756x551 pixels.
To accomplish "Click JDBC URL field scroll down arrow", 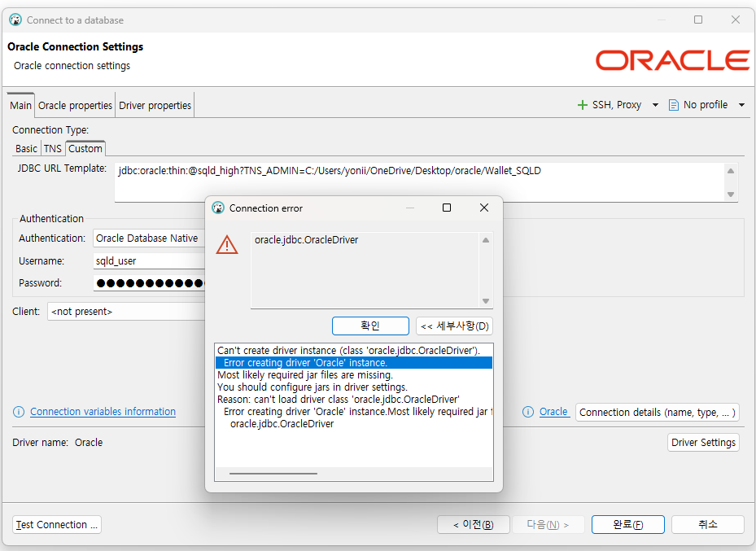I will point(731,195).
